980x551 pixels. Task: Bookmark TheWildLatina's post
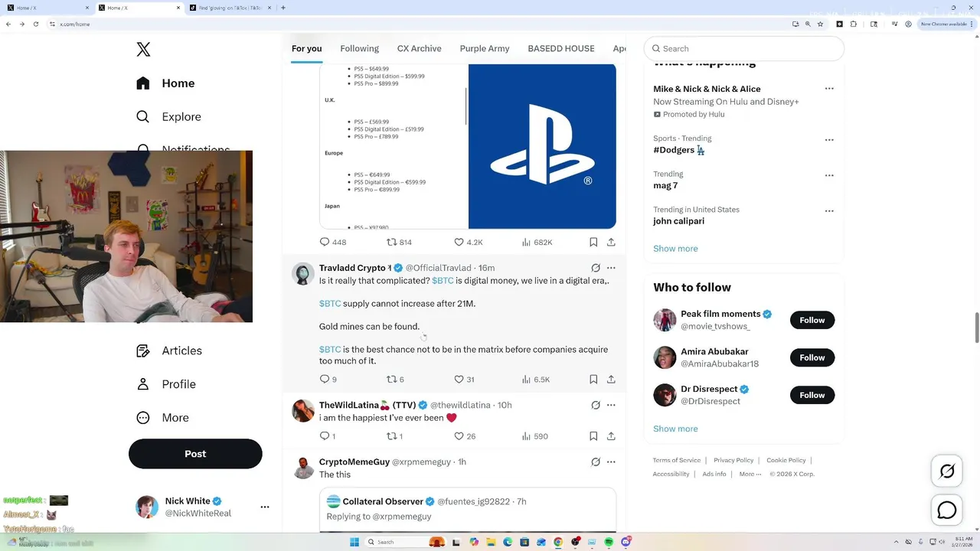tap(593, 436)
